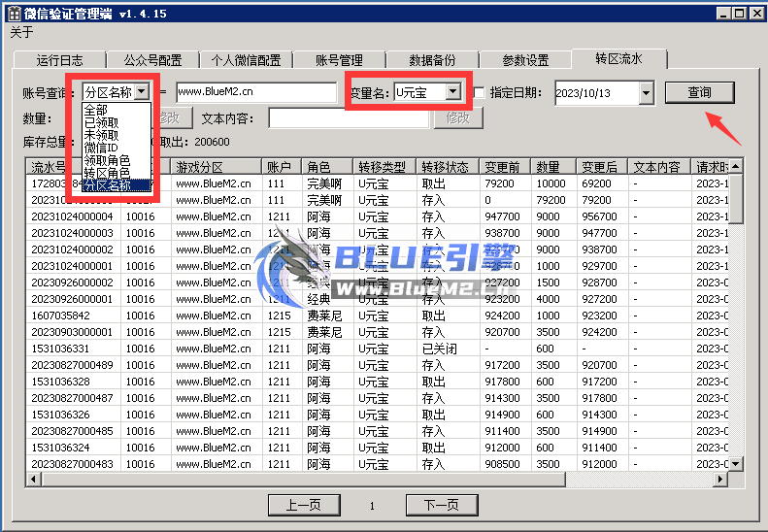Sort by the 账户 column header
The width and height of the screenshot is (768, 532).
pos(283,167)
